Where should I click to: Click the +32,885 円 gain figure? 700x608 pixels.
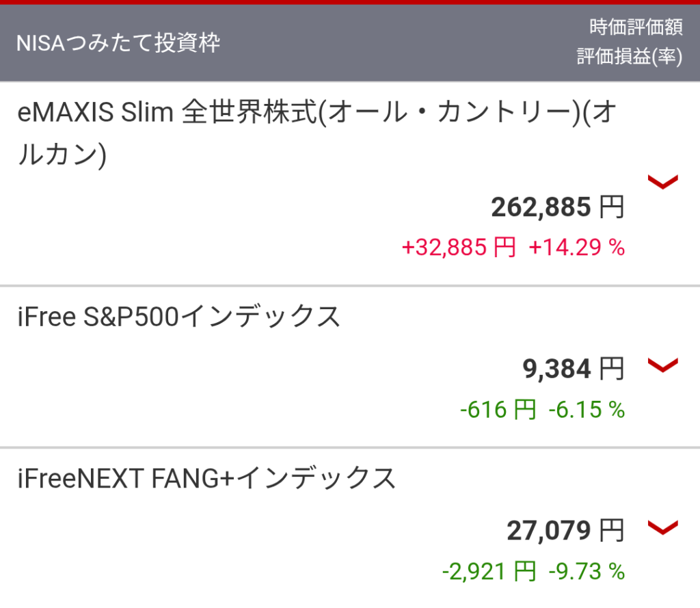tap(459, 248)
